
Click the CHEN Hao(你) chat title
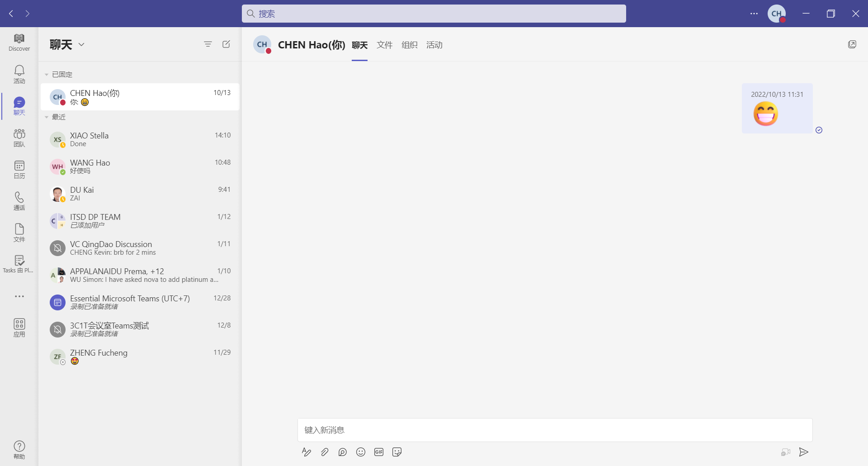point(311,45)
